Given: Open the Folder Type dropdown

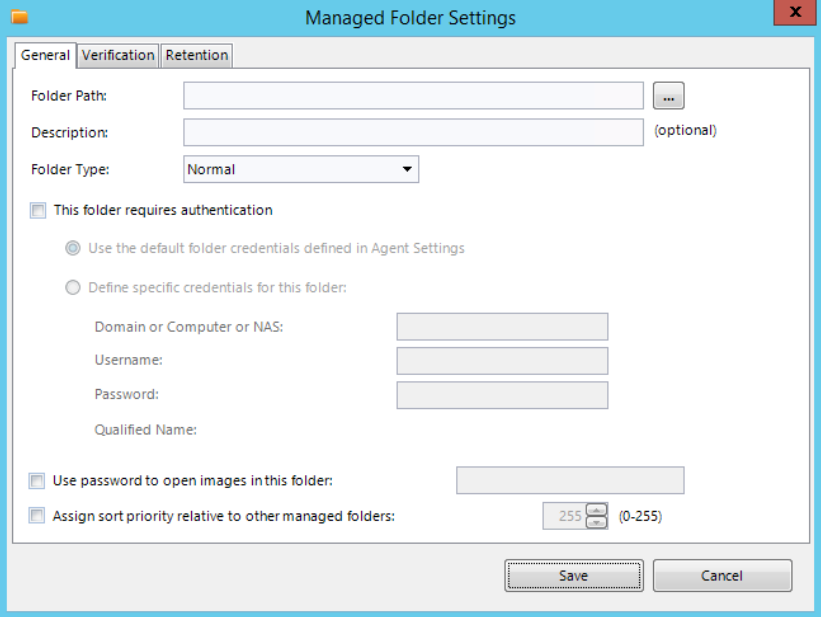Looking at the screenshot, I should click(x=300, y=169).
